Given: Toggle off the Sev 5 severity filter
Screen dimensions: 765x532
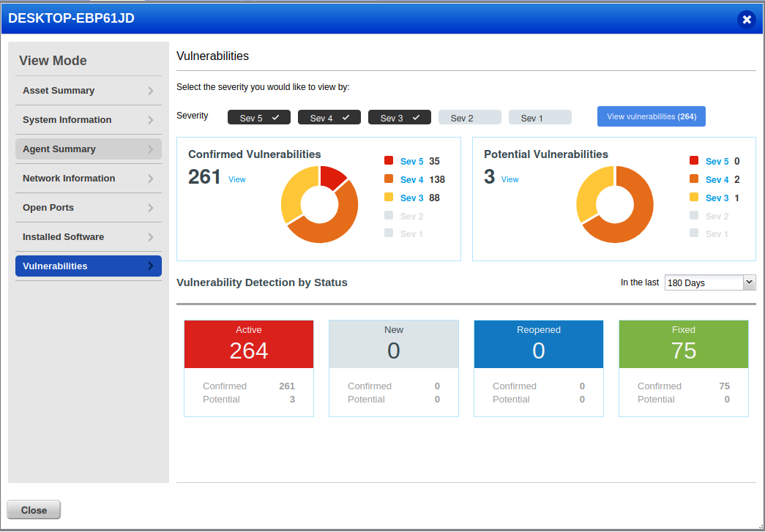Looking at the screenshot, I should [x=259, y=118].
